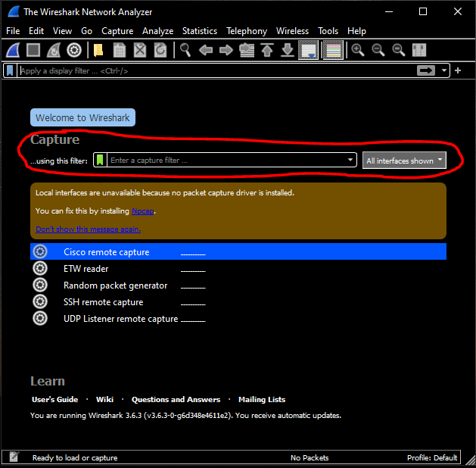Click the Stop capture square icon
This screenshot has height=468, width=476.
33,50
